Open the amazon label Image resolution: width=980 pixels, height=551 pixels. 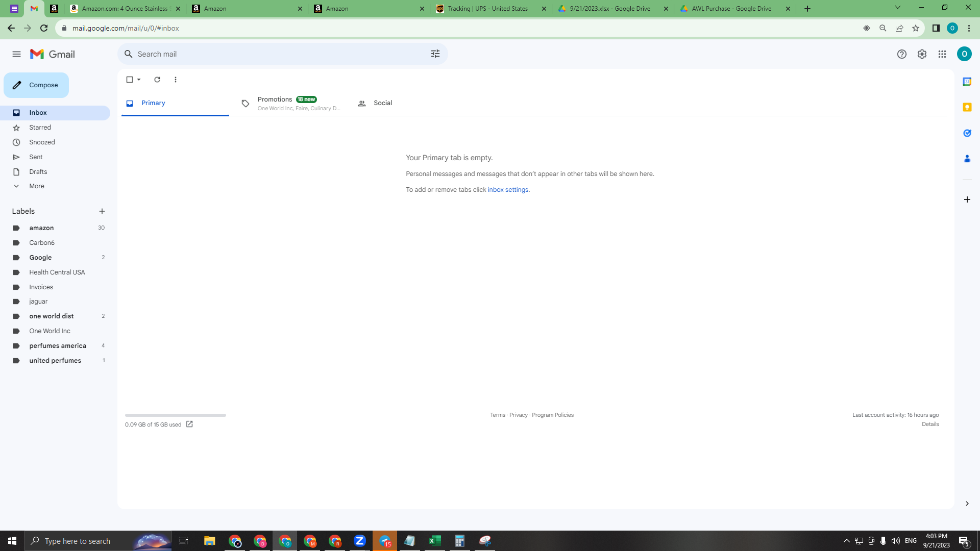click(55, 228)
